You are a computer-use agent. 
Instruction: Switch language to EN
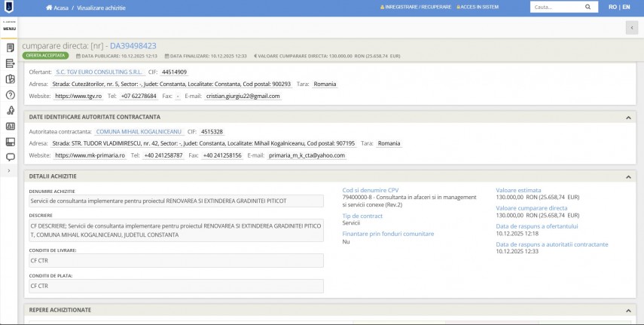626,8
